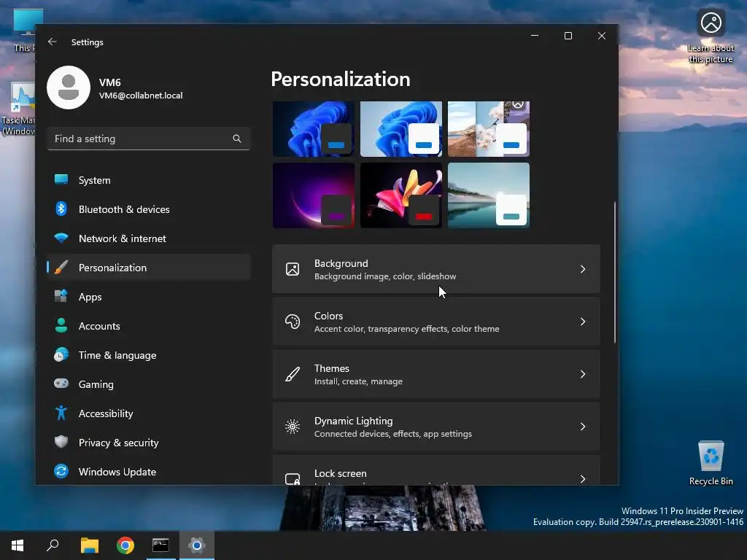Click the taskbar search magnifier
The image size is (747, 560).
53,545
